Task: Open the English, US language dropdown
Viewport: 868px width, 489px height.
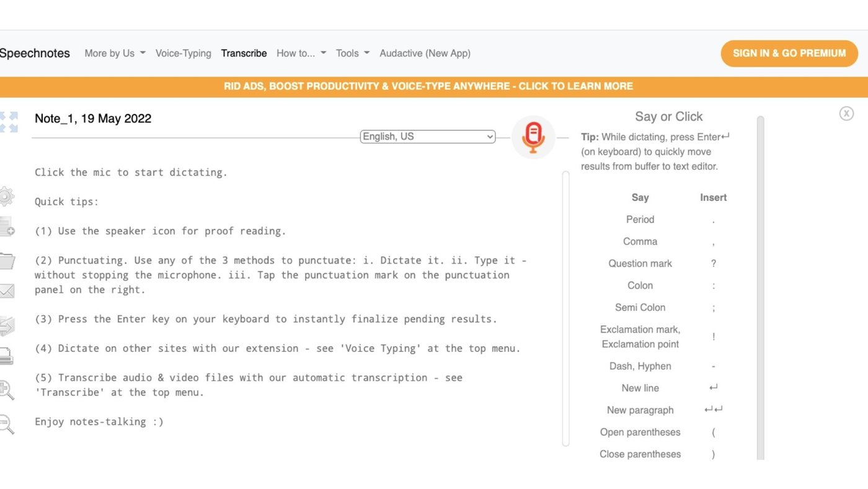Action: point(427,137)
